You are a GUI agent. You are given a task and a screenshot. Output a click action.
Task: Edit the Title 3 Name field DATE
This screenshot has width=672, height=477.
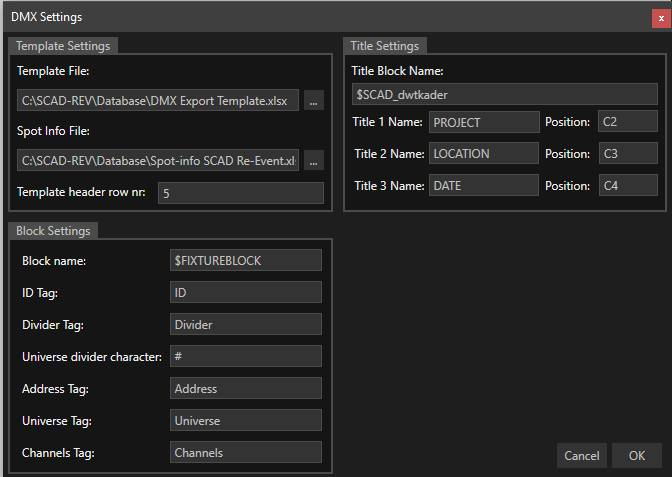pos(483,185)
